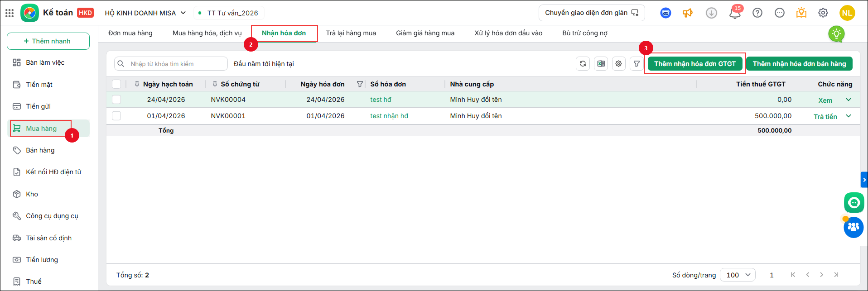Open invoice link test nhận hđ

point(389,116)
